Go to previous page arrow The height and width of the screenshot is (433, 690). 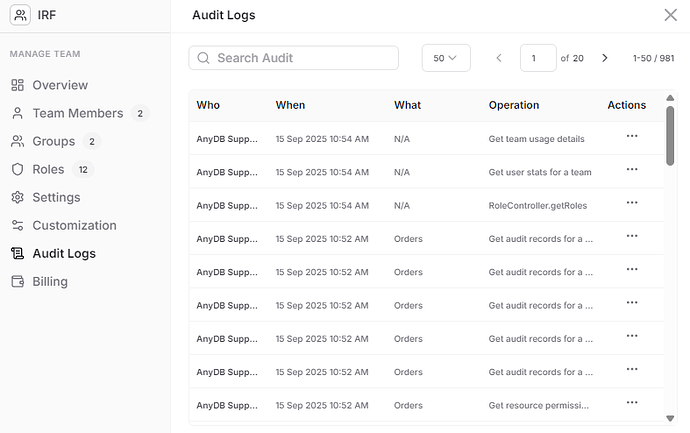(499, 58)
